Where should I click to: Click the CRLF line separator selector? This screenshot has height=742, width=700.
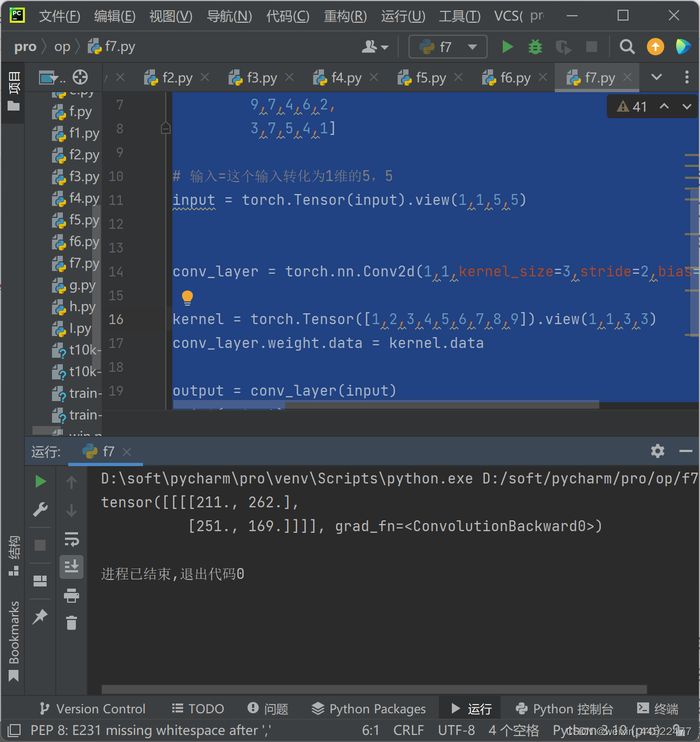(x=409, y=731)
